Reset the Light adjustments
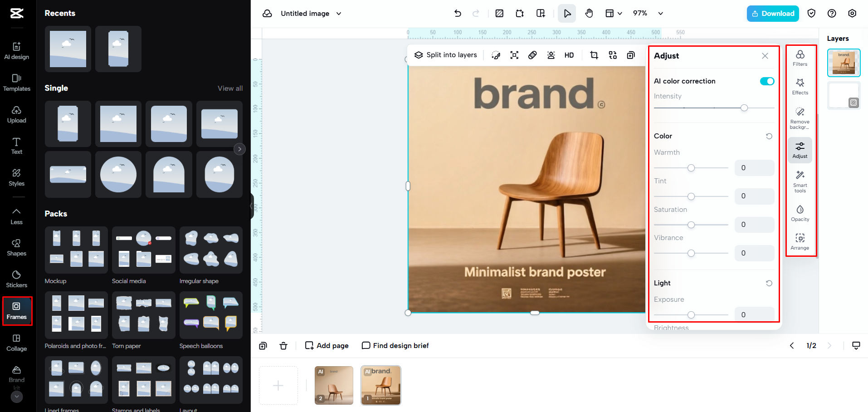 [769, 283]
